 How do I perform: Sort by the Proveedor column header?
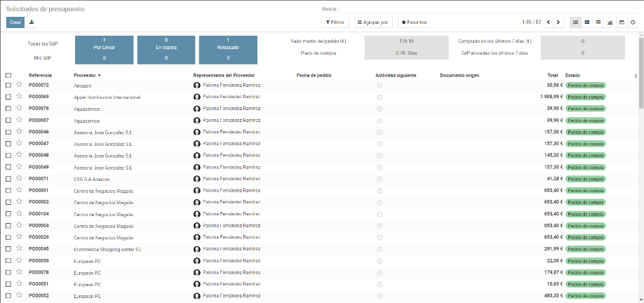pyautogui.click(x=87, y=75)
